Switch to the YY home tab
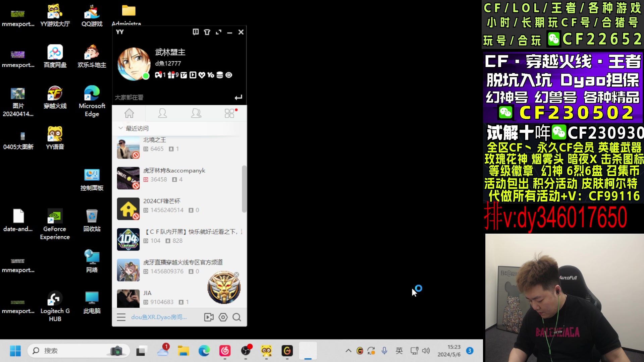 129,113
